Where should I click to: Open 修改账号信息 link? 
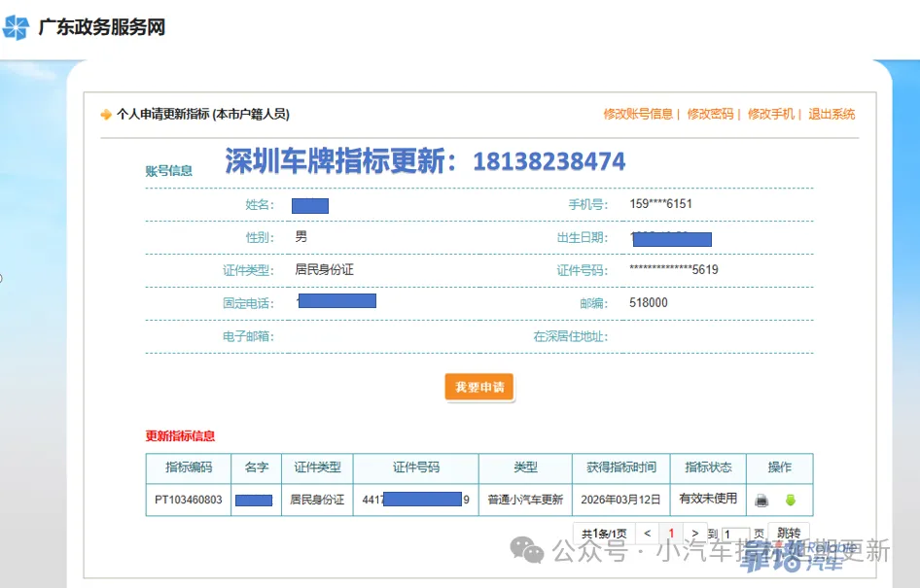637,114
